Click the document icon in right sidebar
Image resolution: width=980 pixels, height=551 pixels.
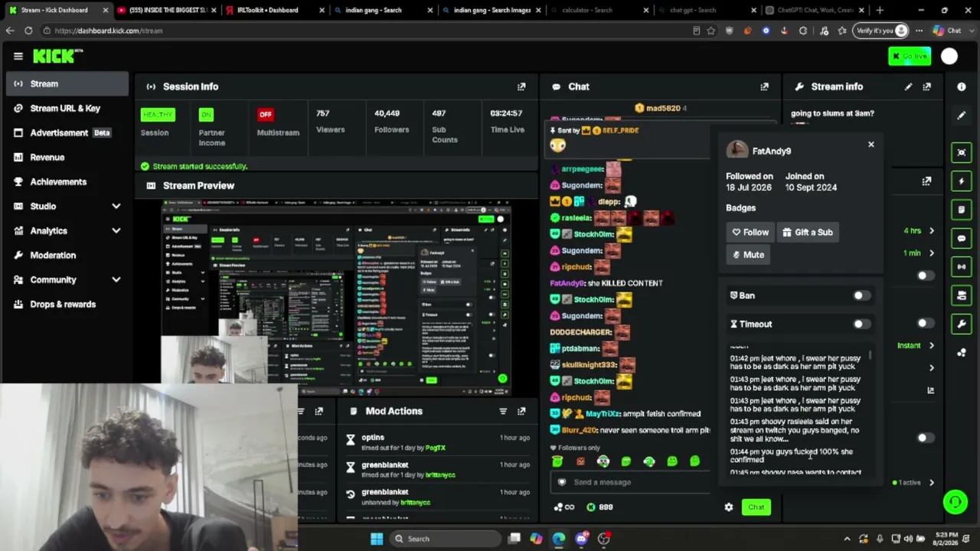click(x=962, y=210)
